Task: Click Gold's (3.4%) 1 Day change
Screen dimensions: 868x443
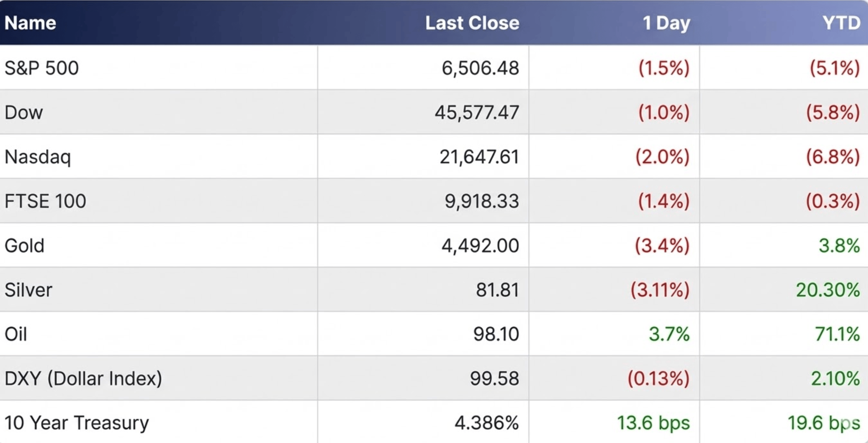Action: tap(662, 246)
